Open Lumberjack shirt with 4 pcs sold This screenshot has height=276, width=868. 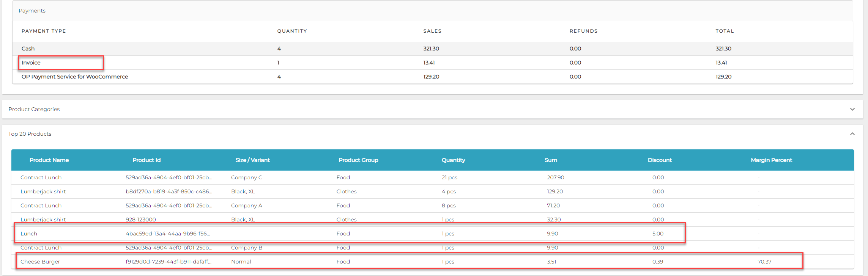(43, 191)
